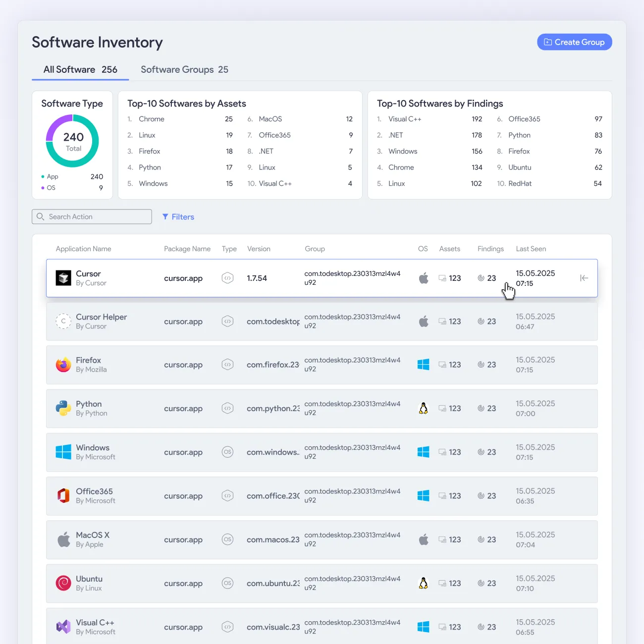Click version 1.7.54 in the Cursor row
The image size is (644, 644).
[x=257, y=278]
